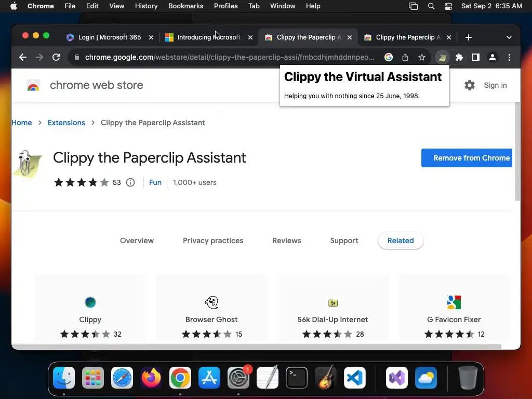
Task: Close the Login Microsoft 365 tab
Action: pyautogui.click(x=151, y=37)
